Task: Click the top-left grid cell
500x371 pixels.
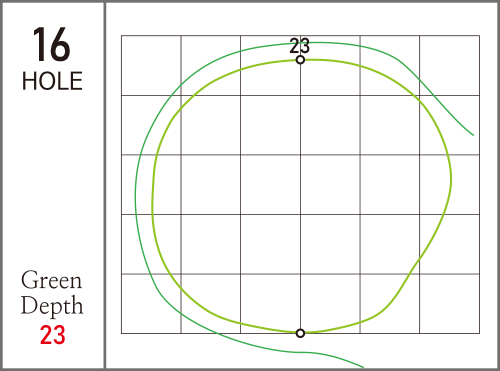Action: click(x=151, y=65)
